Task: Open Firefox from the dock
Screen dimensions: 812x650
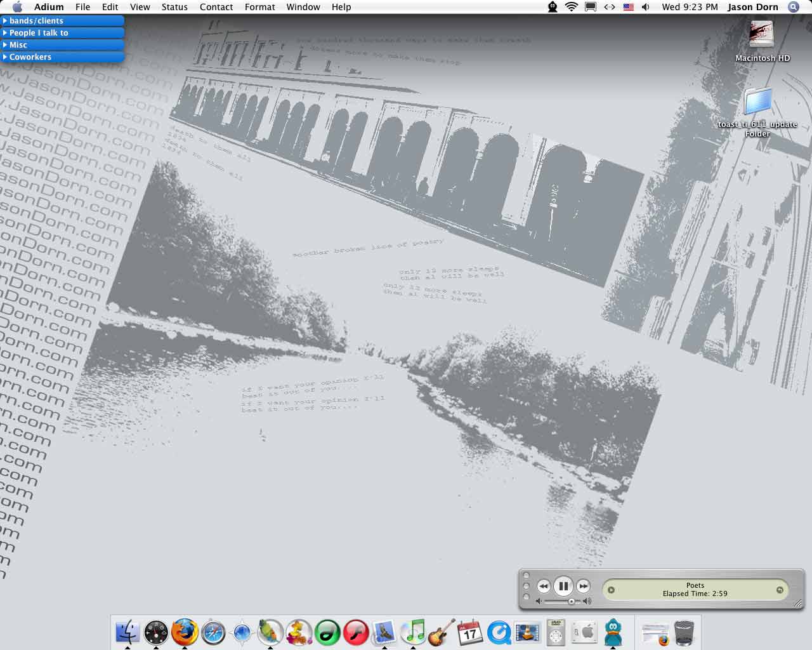Action: [185, 632]
